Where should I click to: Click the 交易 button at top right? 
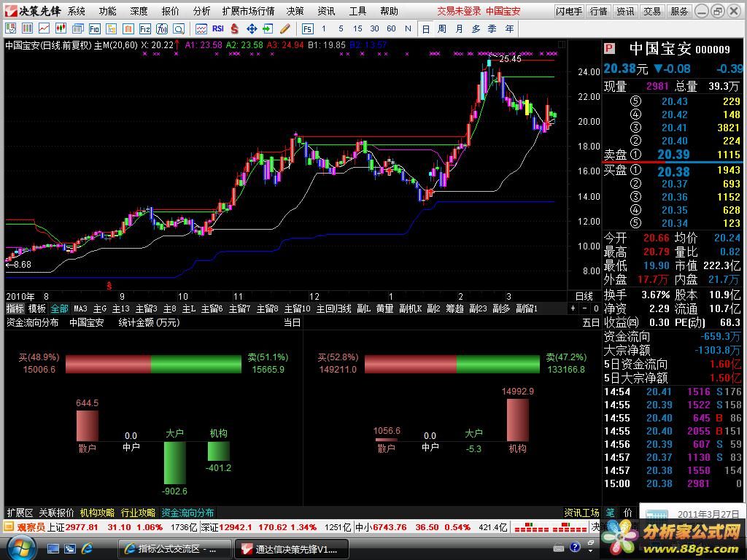651,10
